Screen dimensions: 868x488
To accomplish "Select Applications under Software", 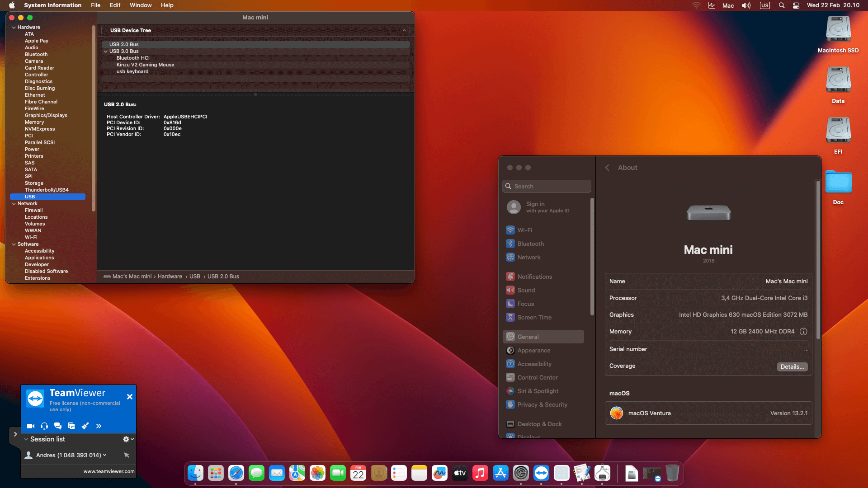I will [39, 258].
